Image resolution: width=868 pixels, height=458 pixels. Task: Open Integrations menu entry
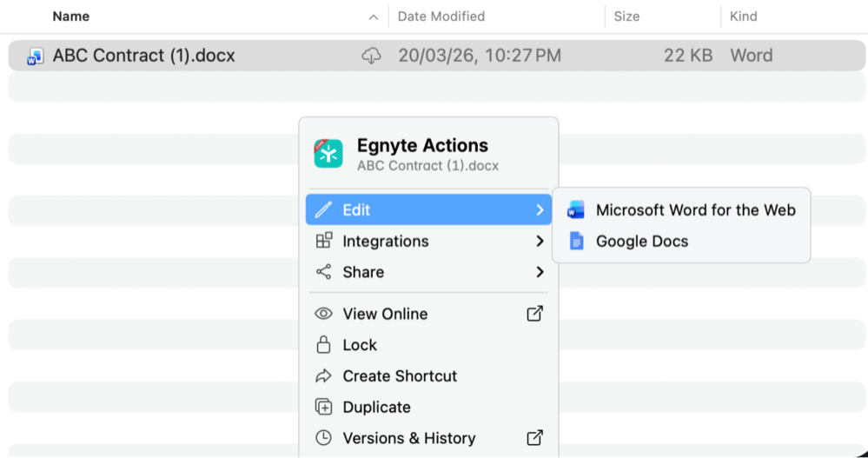click(428, 241)
